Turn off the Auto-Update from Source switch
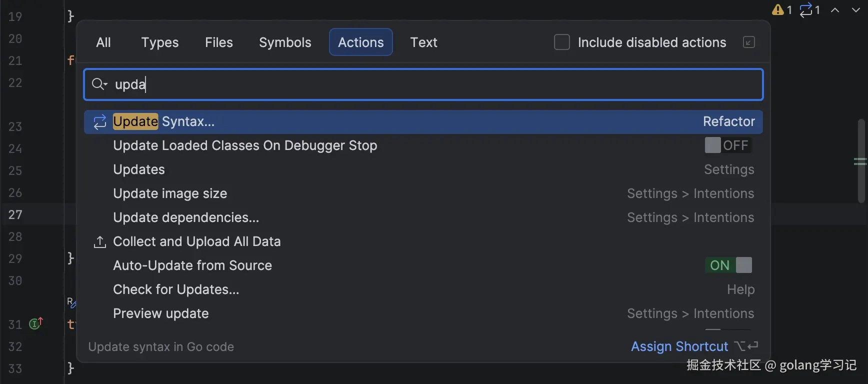 (728, 265)
